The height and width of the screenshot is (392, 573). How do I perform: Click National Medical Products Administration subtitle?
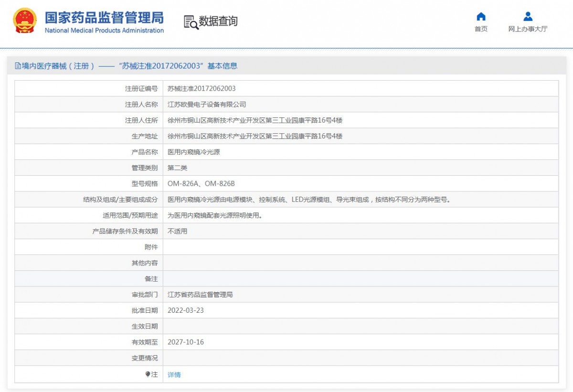[104, 31]
